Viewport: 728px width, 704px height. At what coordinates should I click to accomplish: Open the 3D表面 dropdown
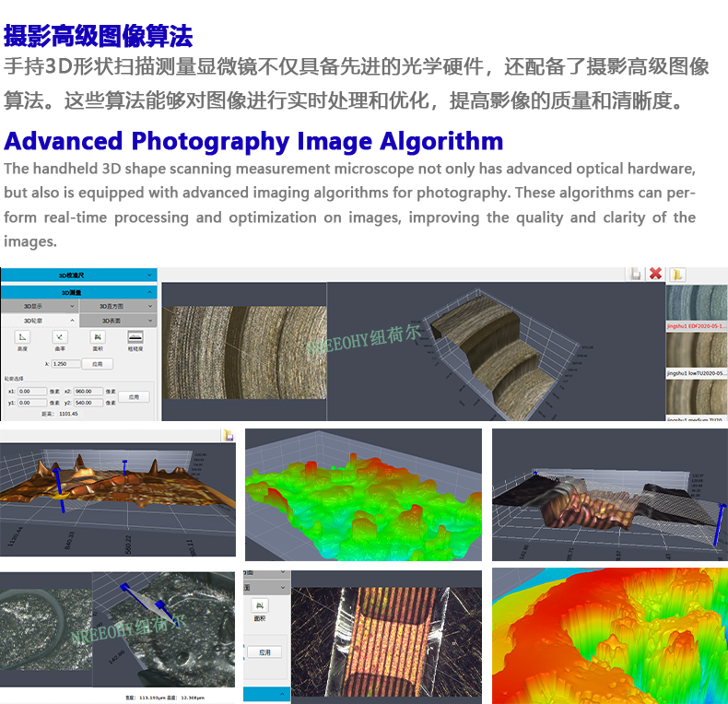click(118, 321)
